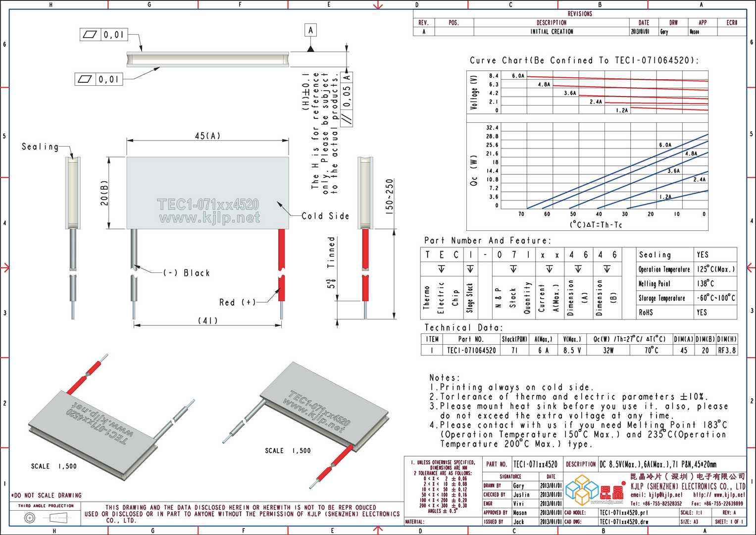Click the Fax: +86-755-22639899 number
The image size is (756, 535).
pos(717,504)
